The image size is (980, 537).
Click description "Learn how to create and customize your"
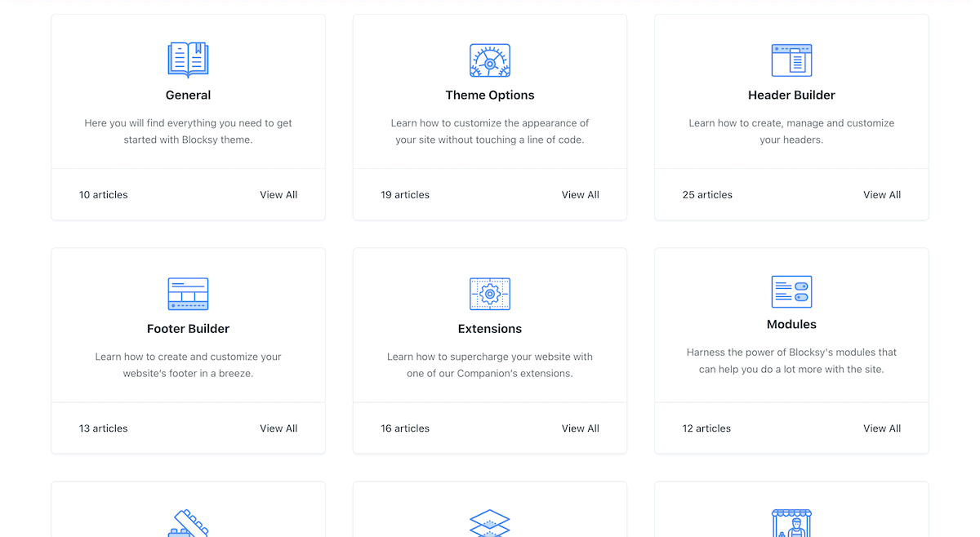(x=188, y=365)
